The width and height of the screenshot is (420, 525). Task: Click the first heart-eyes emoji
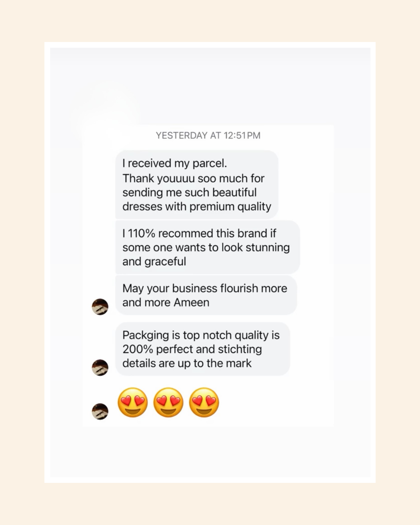(x=133, y=402)
